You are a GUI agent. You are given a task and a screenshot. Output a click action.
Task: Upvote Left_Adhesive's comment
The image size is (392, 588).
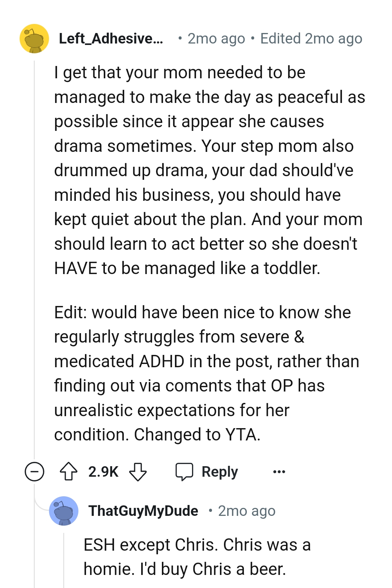coord(69,472)
